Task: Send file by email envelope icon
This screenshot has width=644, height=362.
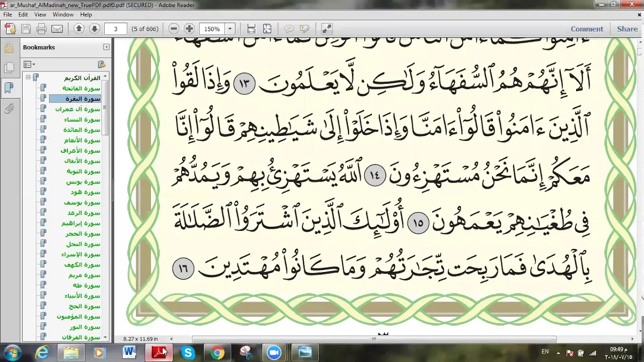Action: point(57,29)
